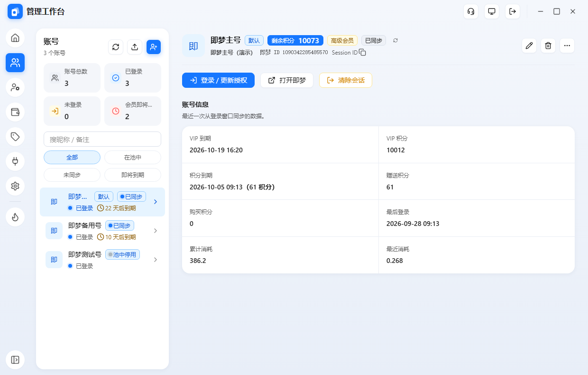Click small sync refresh icon beside 已同步
This screenshot has height=375, width=588.
(395, 40)
